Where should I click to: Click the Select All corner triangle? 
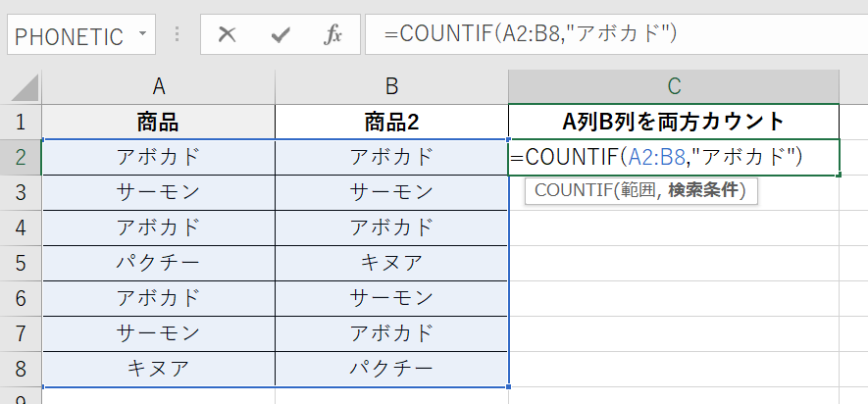[22, 86]
